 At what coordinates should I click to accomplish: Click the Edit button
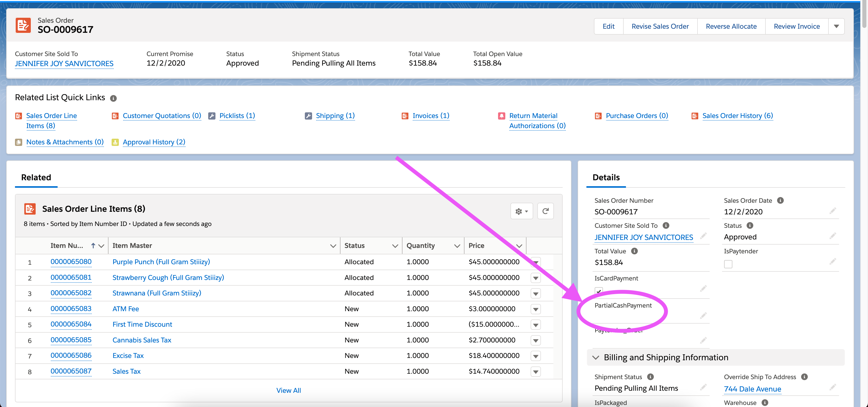coord(608,26)
